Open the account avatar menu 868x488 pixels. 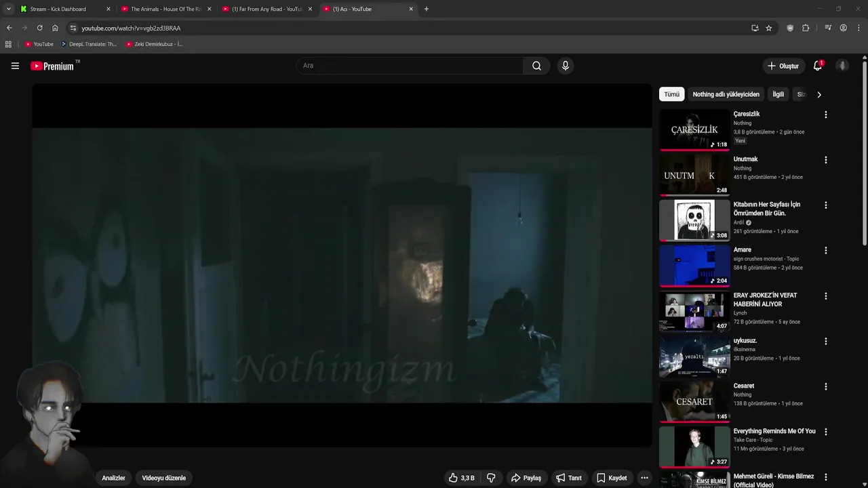[842, 66]
